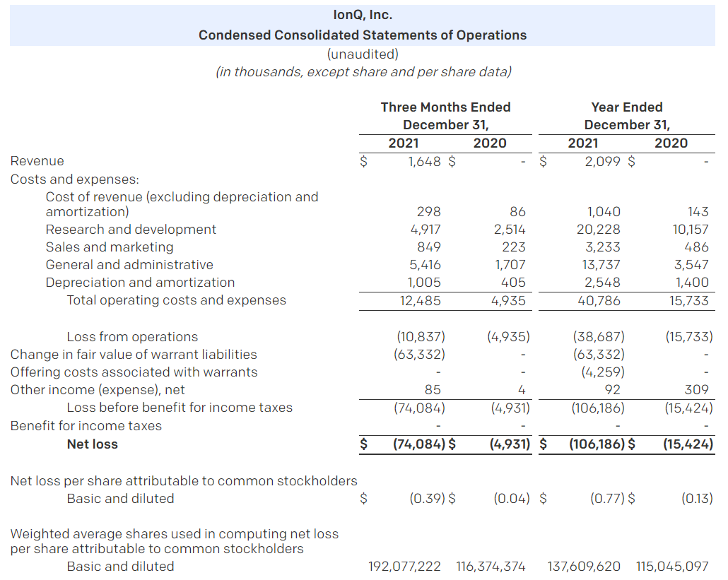
Task: Click the "IonQ, Inc." title
Action: pyautogui.click(x=363, y=15)
